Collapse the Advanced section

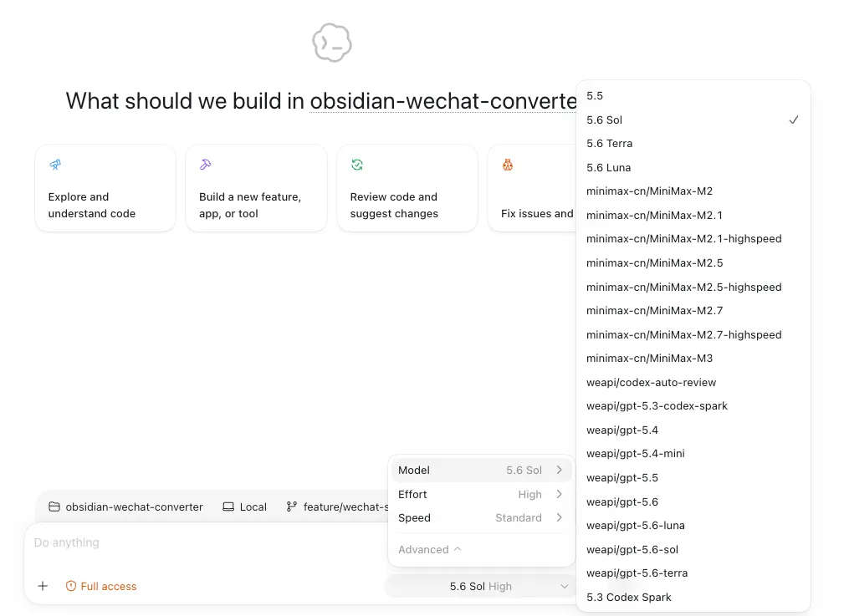click(x=430, y=550)
